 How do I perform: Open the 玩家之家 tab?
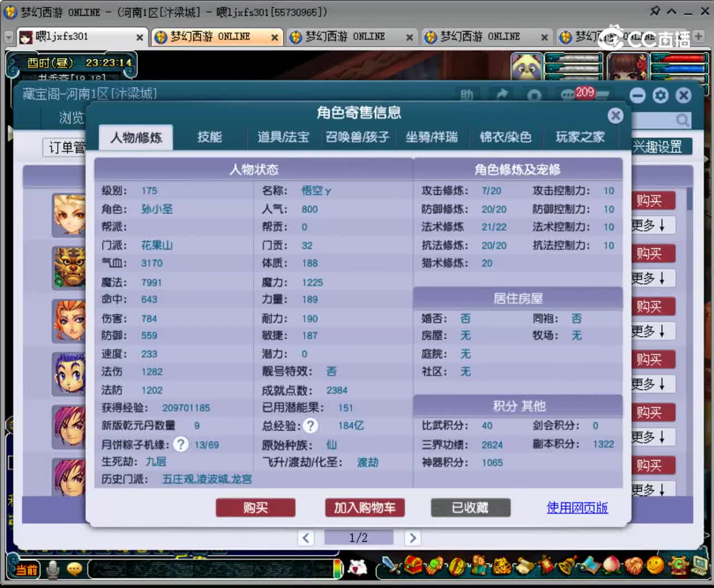pos(580,137)
